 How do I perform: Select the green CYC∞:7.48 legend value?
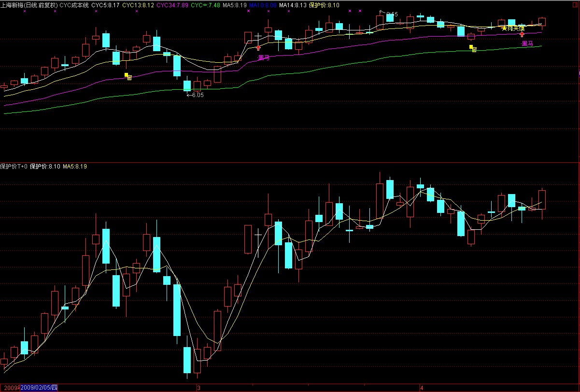(x=206, y=5)
